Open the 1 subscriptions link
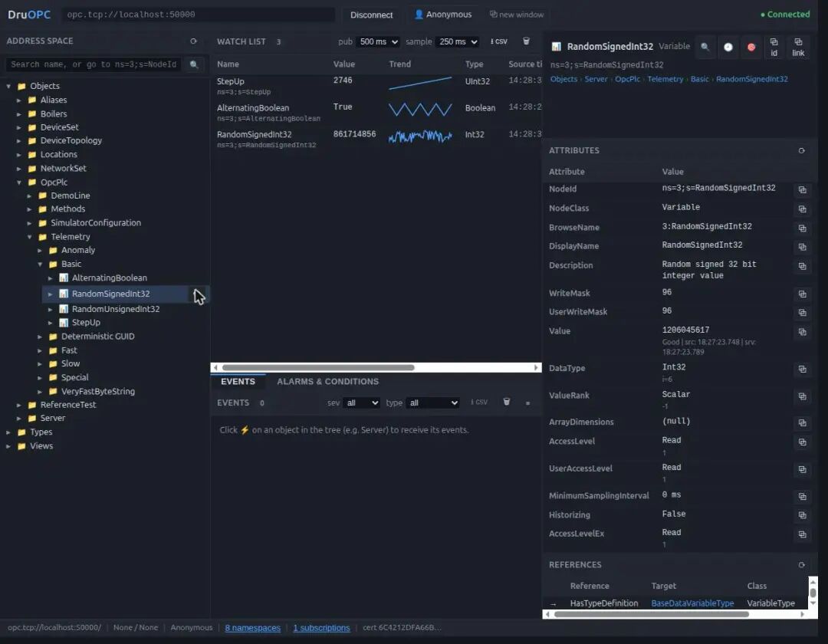 321,628
